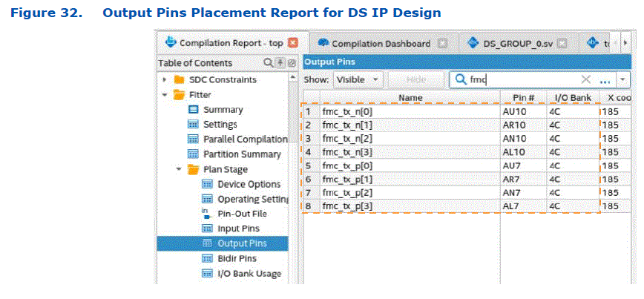Click the Input Pins table icon
Screen dimensions: 644x299
(208, 229)
